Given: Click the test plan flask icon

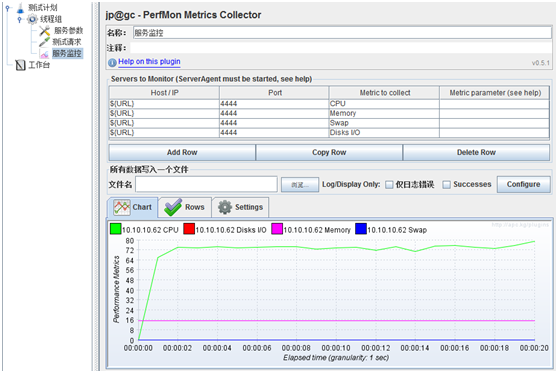Looking at the screenshot, I should (x=20, y=7).
